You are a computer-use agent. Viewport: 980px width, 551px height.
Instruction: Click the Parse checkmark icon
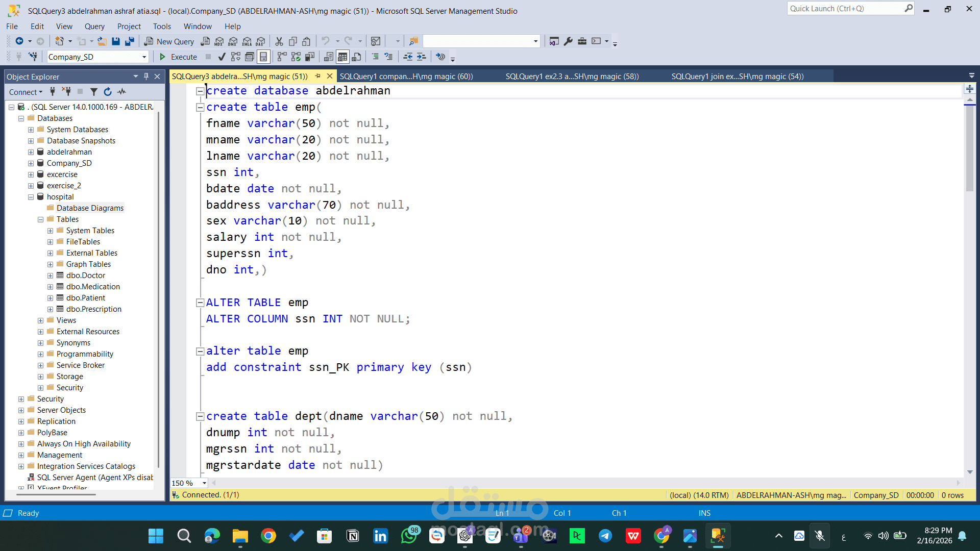click(222, 57)
